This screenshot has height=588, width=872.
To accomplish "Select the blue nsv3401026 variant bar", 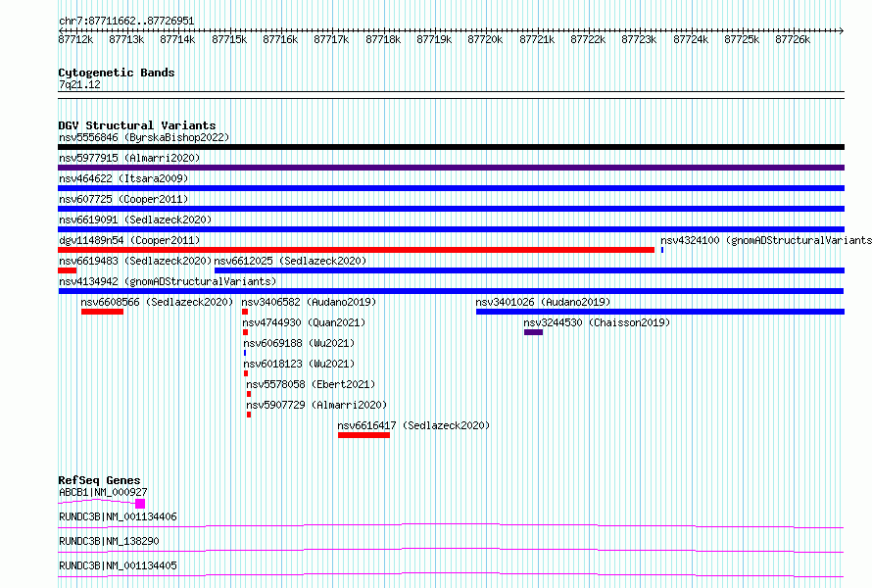I will tap(660, 312).
